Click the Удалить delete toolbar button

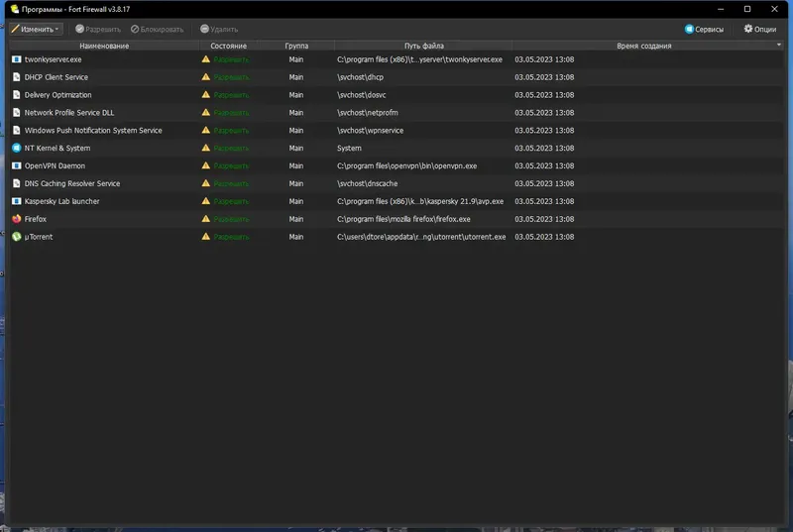[x=219, y=30]
